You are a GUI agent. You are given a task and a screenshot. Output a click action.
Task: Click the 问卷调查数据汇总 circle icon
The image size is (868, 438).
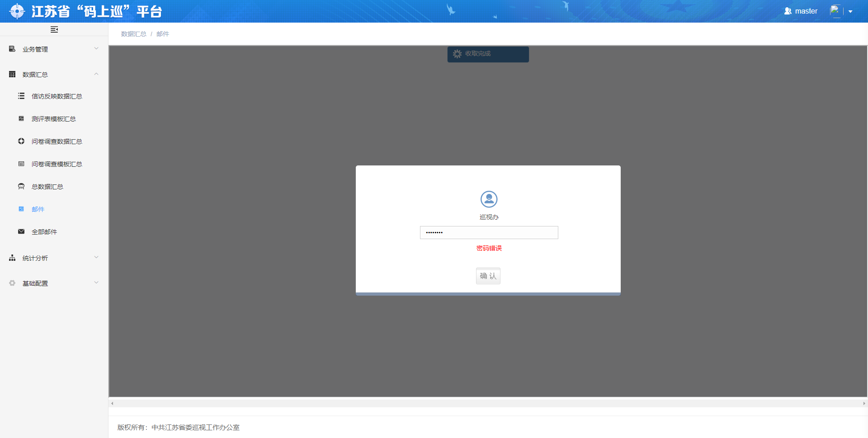[21, 141]
